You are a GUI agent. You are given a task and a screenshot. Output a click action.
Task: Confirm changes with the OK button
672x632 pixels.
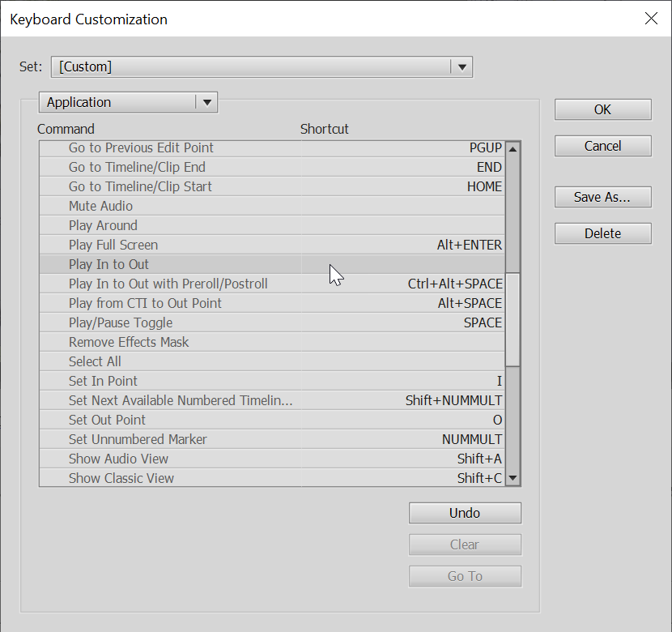602,109
